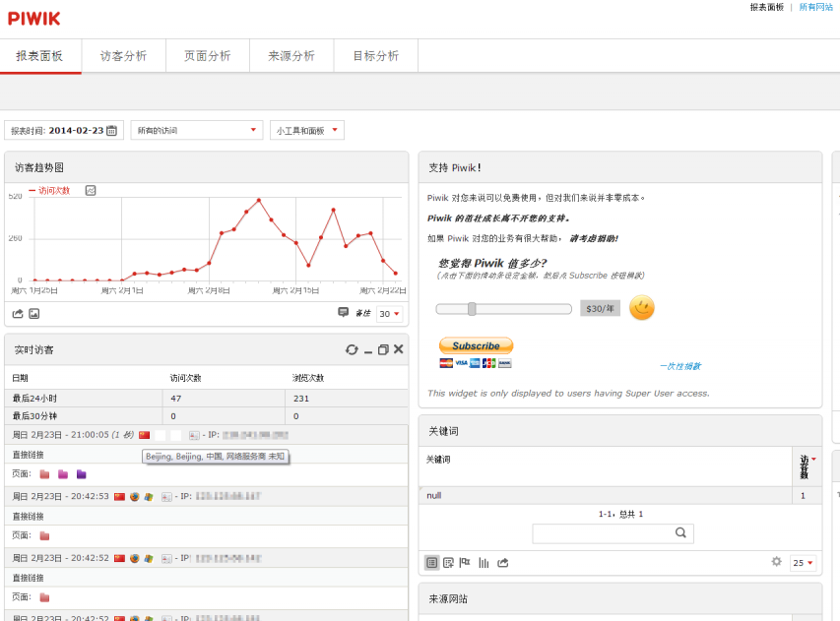
Task: Click the smiley face donation icon
Action: coord(641,308)
